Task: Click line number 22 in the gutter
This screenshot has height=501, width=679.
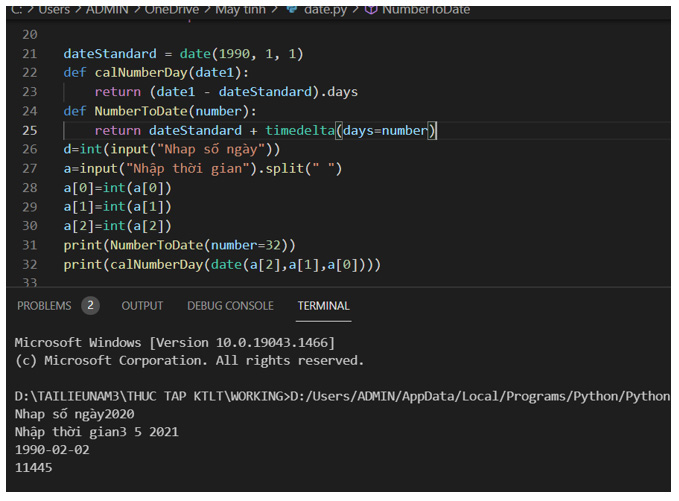Action: pyautogui.click(x=28, y=73)
